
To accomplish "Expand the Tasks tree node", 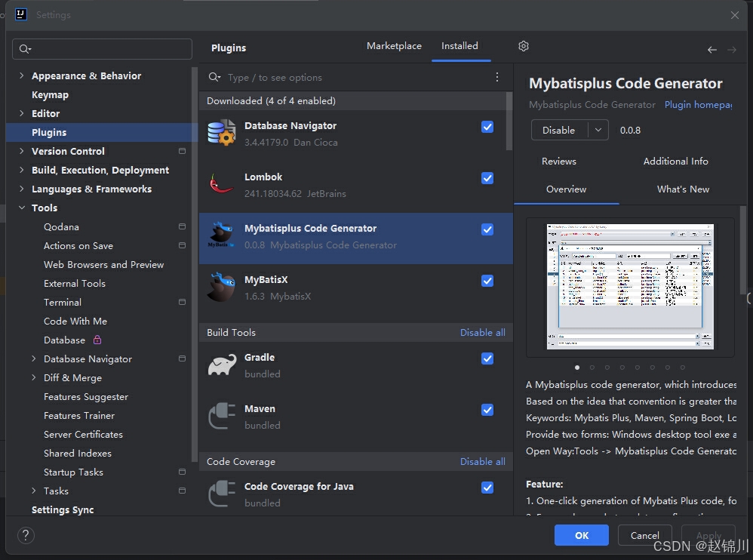I will tap(34, 491).
